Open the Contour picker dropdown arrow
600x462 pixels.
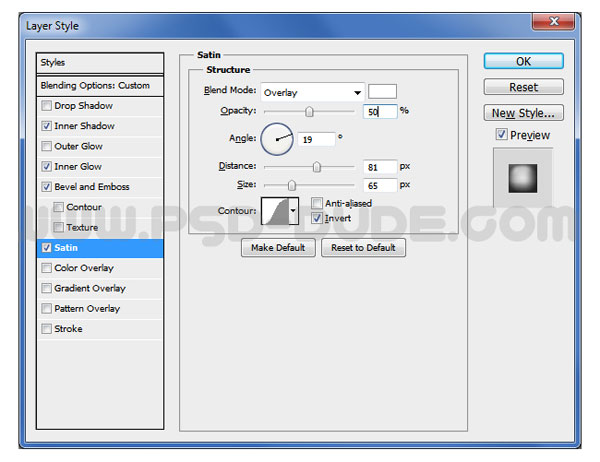(x=293, y=211)
